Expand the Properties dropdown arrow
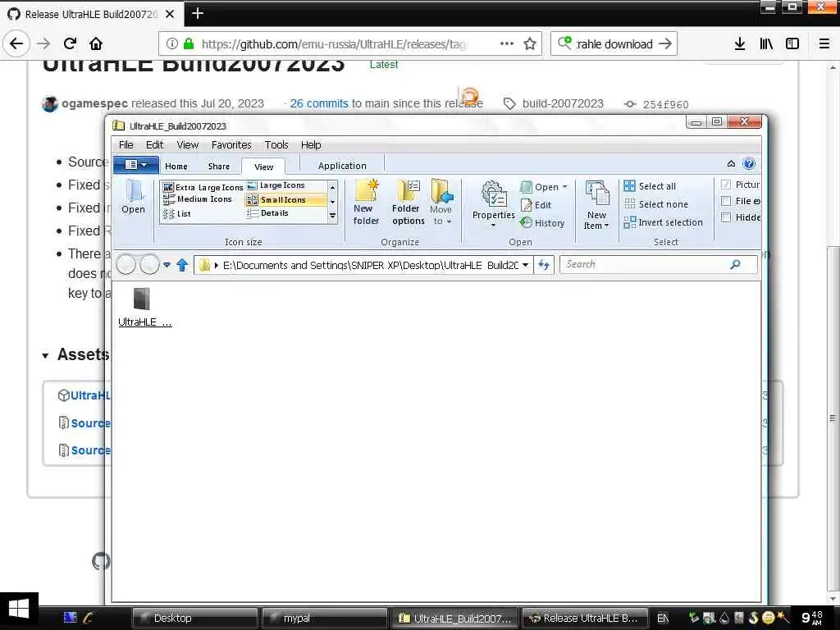This screenshot has height=630, width=840. pos(493,226)
